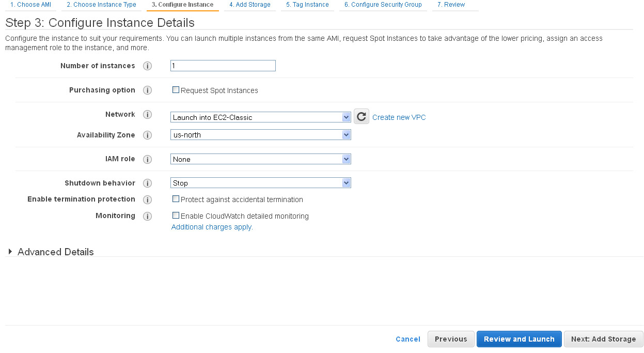Go to 6. Configure Security Group tab

[x=383, y=5]
